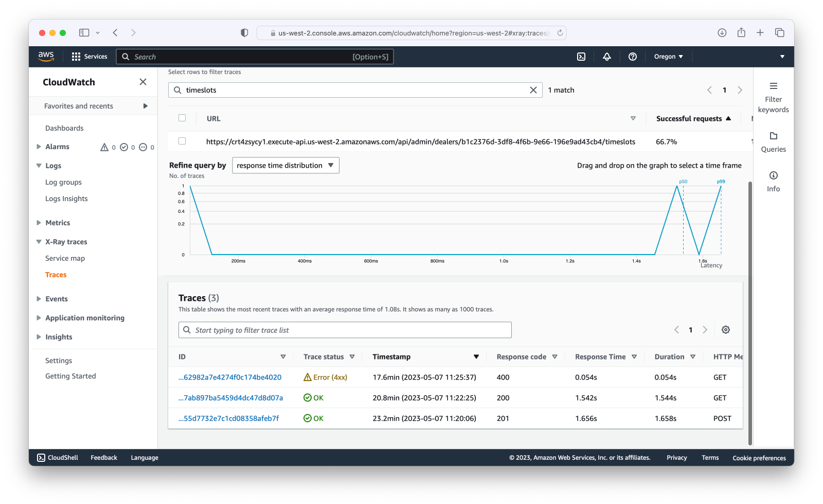Open the Info panel
This screenshot has width=823, height=504.
pyautogui.click(x=773, y=182)
